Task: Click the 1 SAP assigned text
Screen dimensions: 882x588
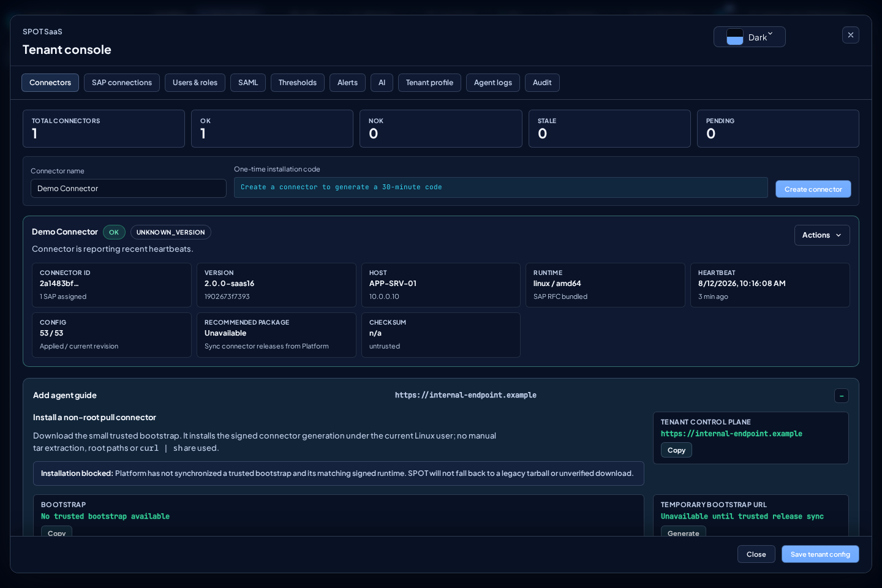Action: [63, 296]
